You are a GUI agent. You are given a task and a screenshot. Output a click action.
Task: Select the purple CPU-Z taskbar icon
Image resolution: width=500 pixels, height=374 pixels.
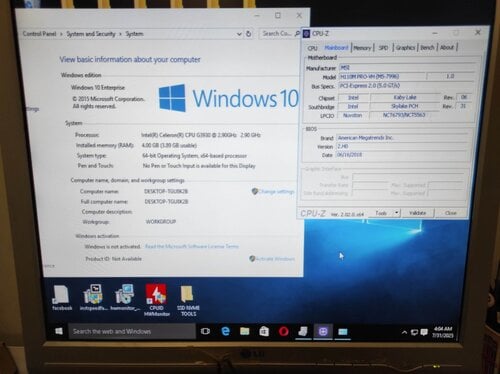[323, 332]
